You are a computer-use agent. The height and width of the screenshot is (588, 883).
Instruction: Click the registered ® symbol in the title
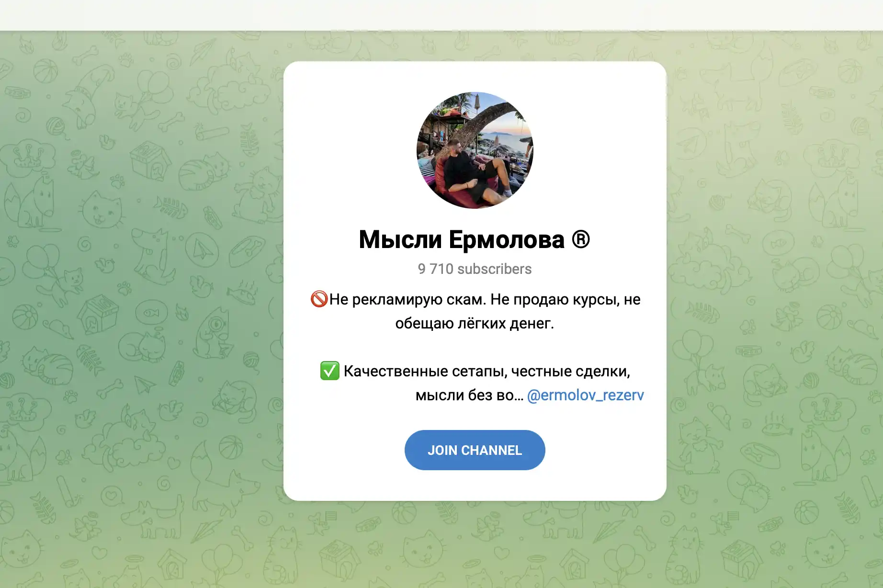[x=580, y=239]
